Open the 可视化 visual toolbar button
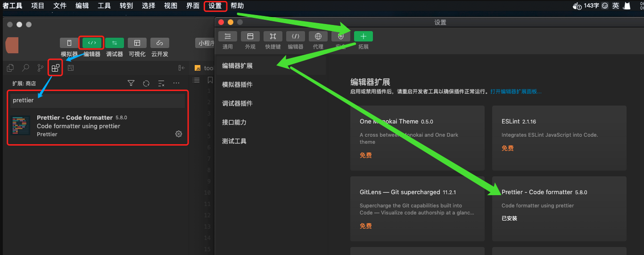This screenshot has height=255, width=644. coord(137,43)
